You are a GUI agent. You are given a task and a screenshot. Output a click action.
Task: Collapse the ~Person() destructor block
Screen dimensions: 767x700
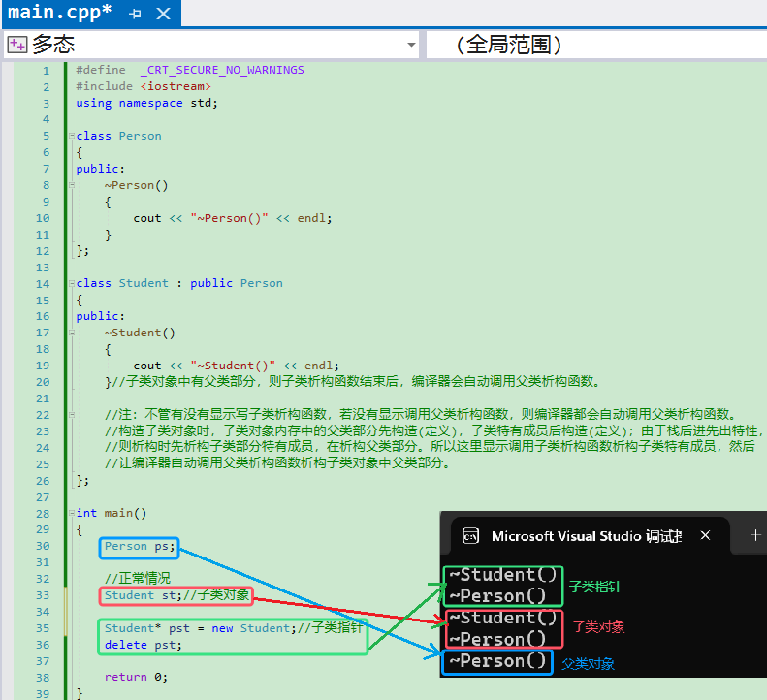coord(72,185)
